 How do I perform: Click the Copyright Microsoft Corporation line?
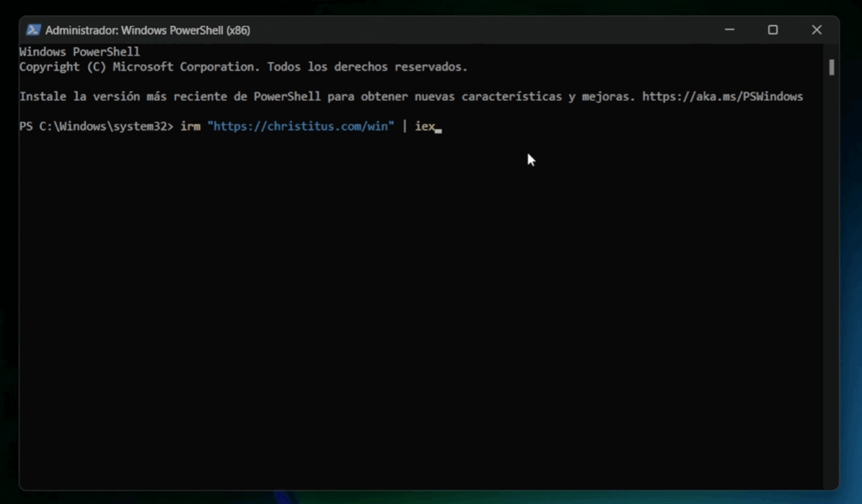pyautogui.click(x=243, y=67)
